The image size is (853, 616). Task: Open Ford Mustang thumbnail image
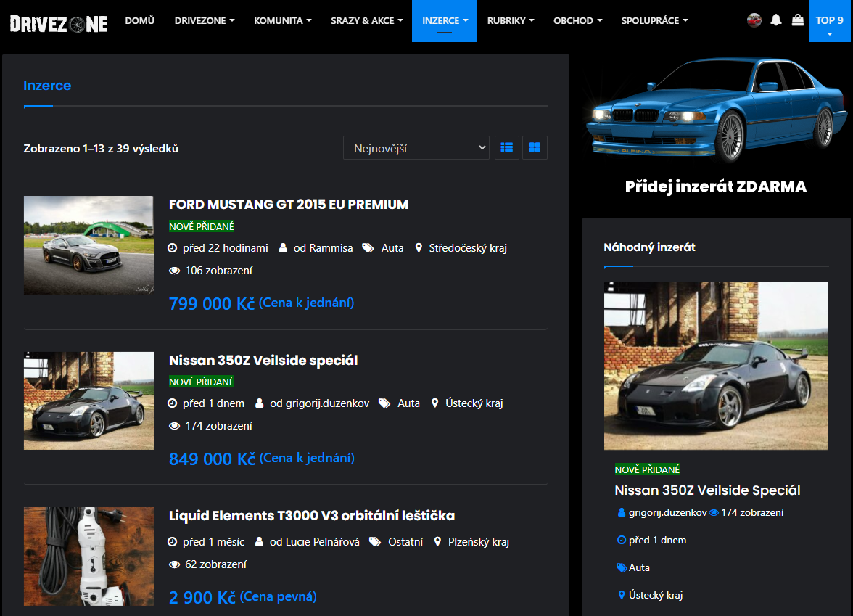(89, 245)
